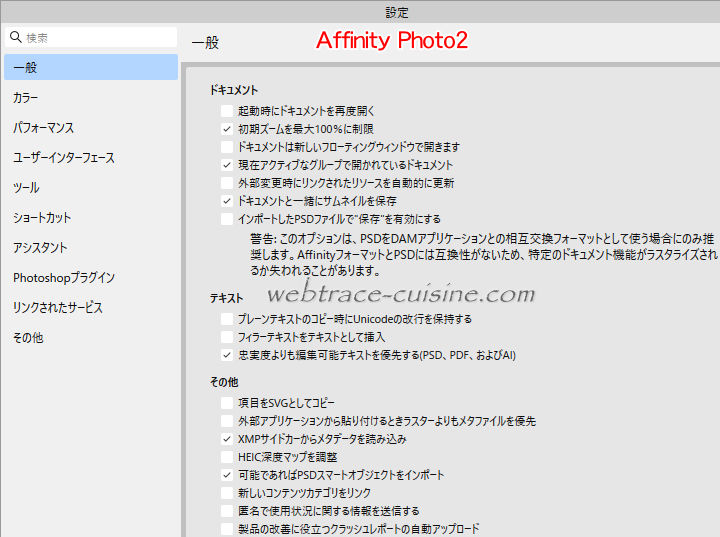Uncheck ドキュメントと一緒にサムネイルを保存
The width and height of the screenshot is (720, 537).
[x=227, y=201]
